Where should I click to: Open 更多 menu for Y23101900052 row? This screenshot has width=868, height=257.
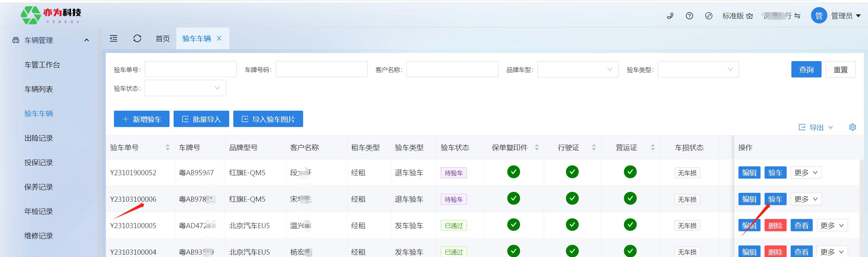click(806, 173)
